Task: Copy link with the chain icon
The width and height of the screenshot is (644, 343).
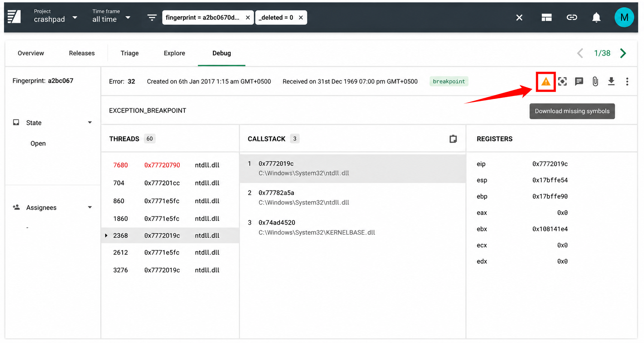Action: (x=572, y=18)
